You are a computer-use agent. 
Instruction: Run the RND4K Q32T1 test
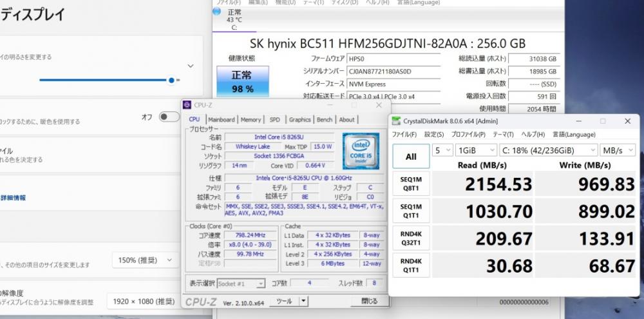pyautogui.click(x=411, y=238)
